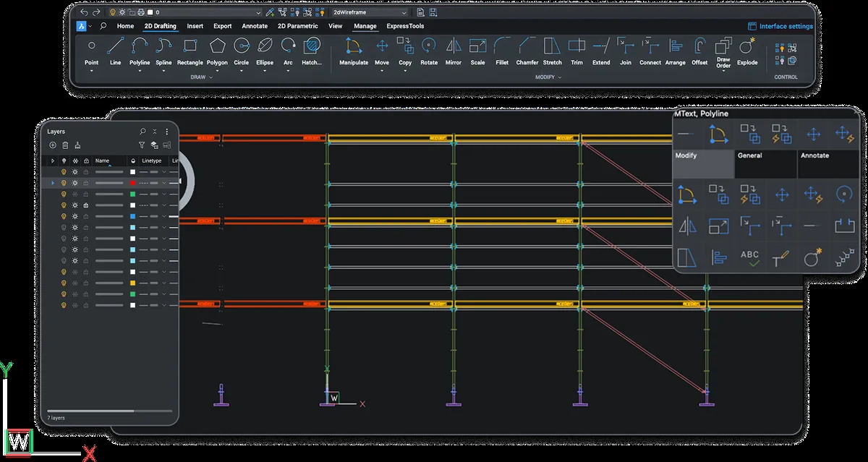Viewport: 868px width, 462px height.
Task: Select the Line drawing tool
Action: pyautogui.click(x=116, y=52)
